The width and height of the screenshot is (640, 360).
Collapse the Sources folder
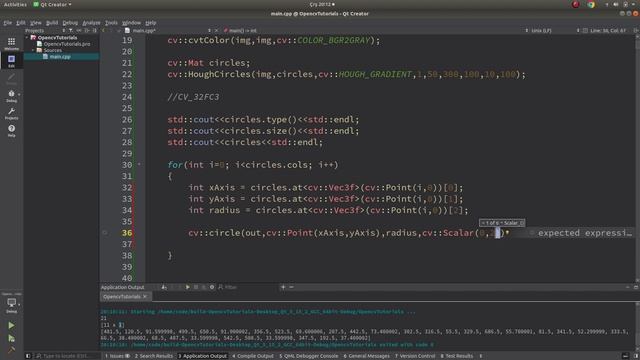click(33, 50)
